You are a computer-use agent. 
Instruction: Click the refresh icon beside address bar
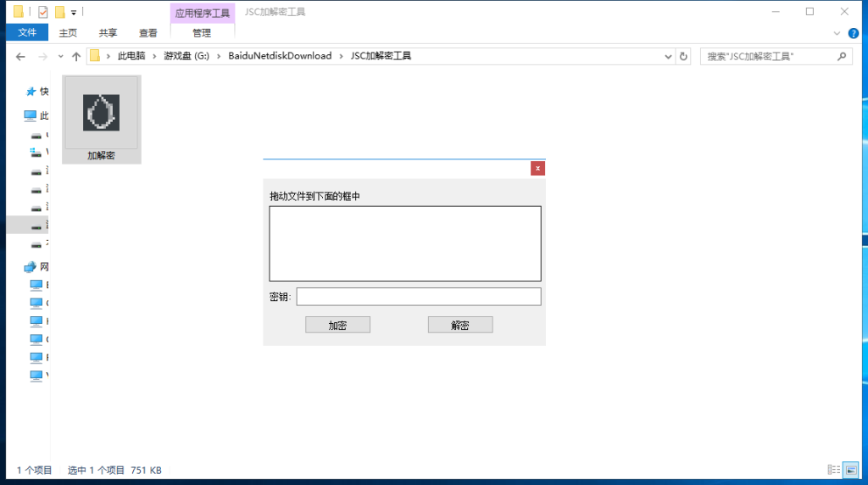(x=684, y=56)
